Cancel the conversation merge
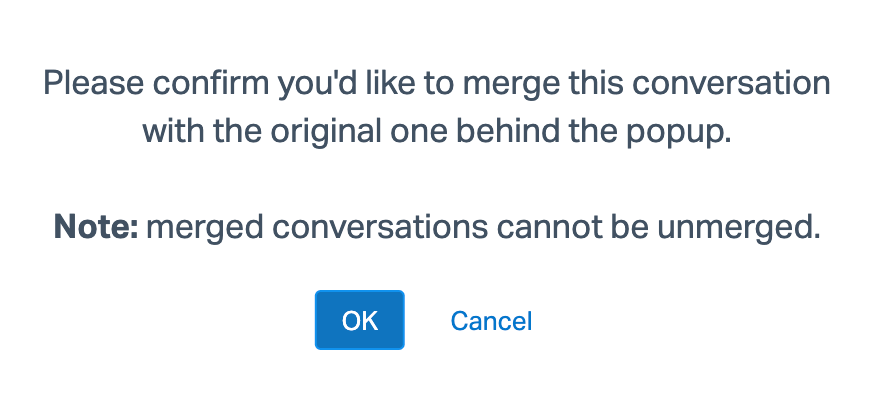 491,321
